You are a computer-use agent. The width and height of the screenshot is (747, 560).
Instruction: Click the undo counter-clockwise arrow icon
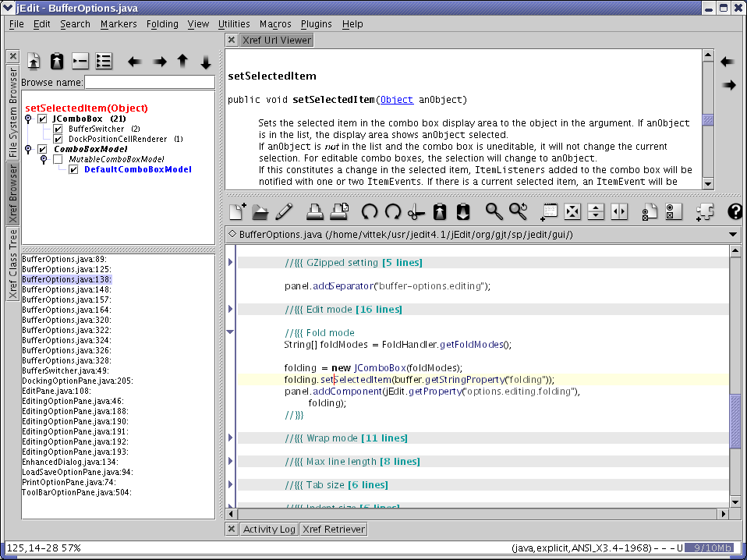point(370,211)
